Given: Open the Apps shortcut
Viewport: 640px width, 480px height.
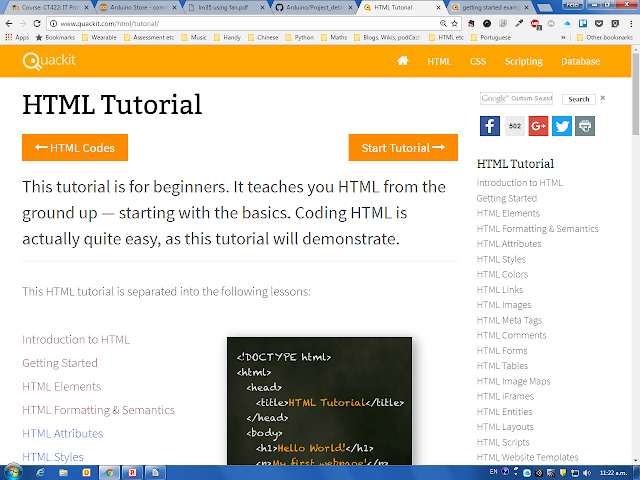Looking at the screenshot, I should click(17, 38).
